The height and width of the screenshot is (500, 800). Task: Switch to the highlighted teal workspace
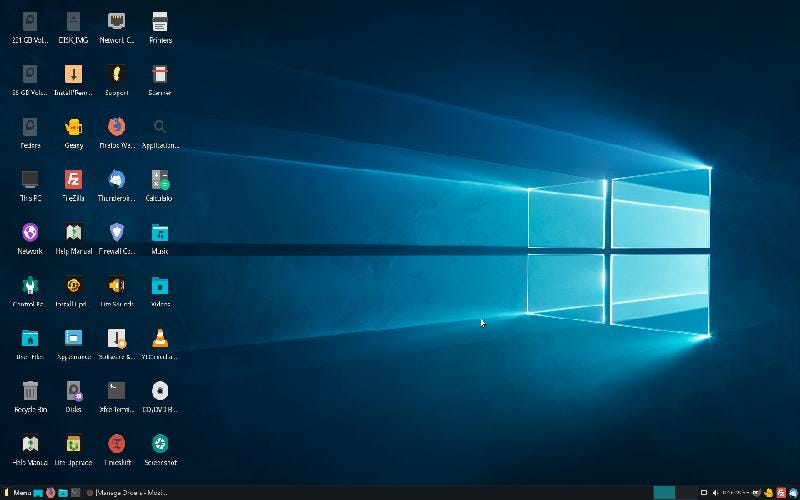[x=664, y=493]
